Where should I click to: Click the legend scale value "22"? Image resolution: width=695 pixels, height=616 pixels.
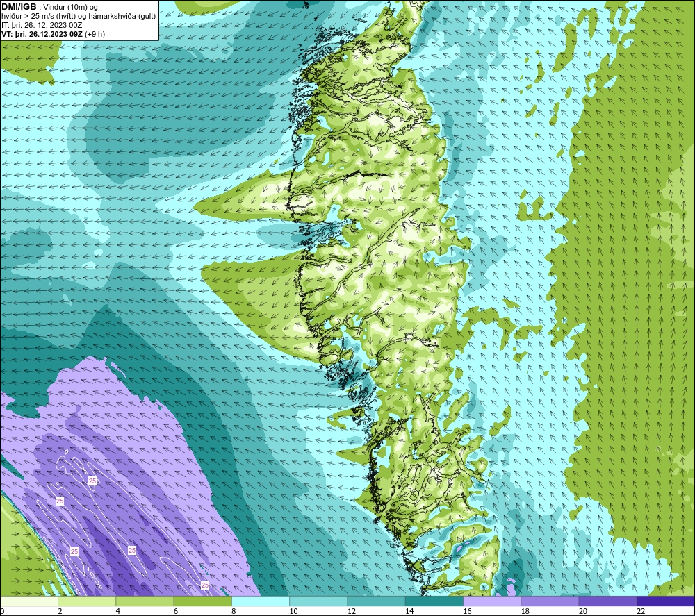pyautogui.click(x=641, y=612)
